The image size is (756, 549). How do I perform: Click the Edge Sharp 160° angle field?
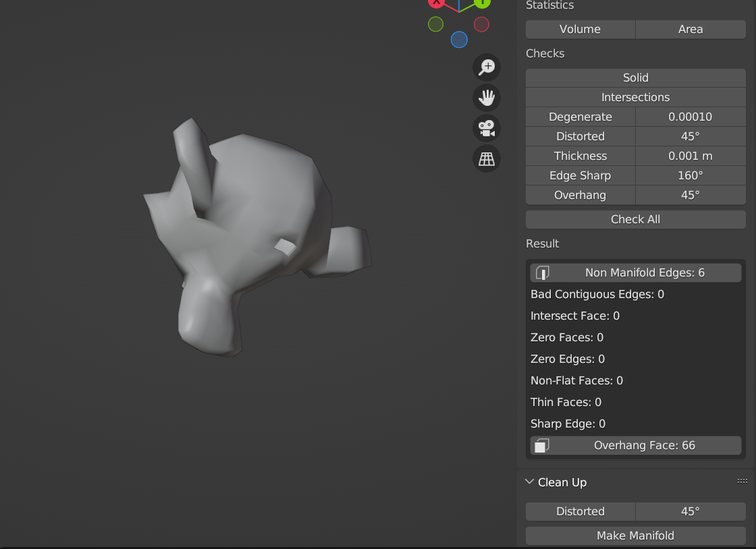[691, 176]
